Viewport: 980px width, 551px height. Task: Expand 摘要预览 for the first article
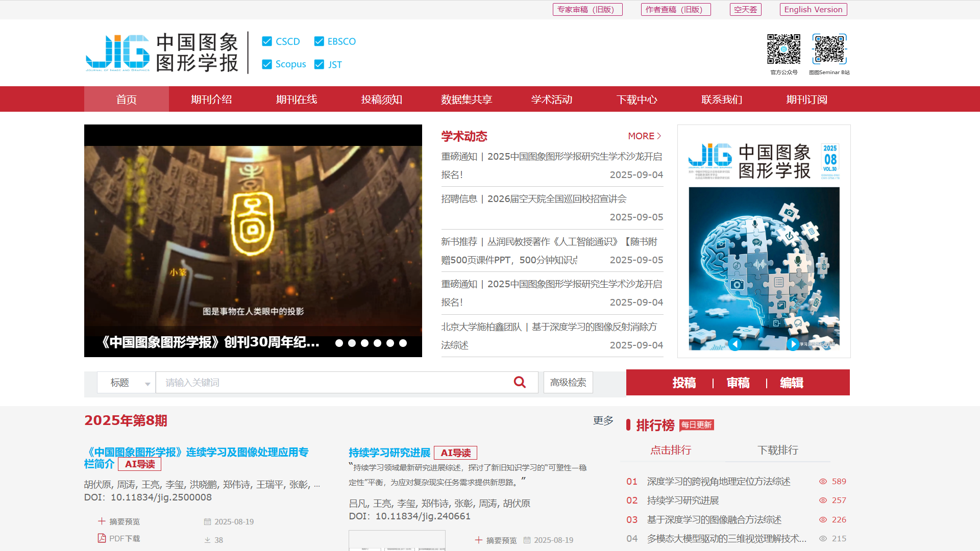[118, 521]
